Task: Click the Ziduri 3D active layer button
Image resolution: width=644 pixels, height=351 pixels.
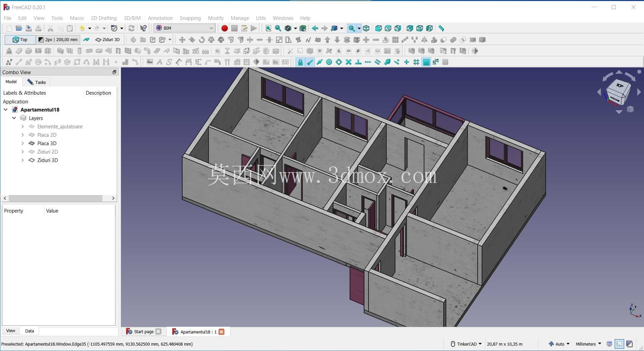Action: [x=108, y=40]
